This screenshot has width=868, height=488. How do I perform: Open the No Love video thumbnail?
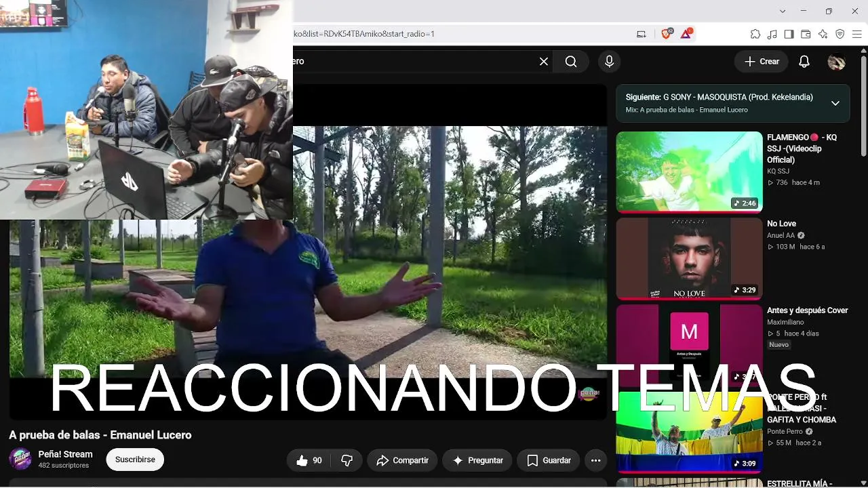[x=689, y=258]
